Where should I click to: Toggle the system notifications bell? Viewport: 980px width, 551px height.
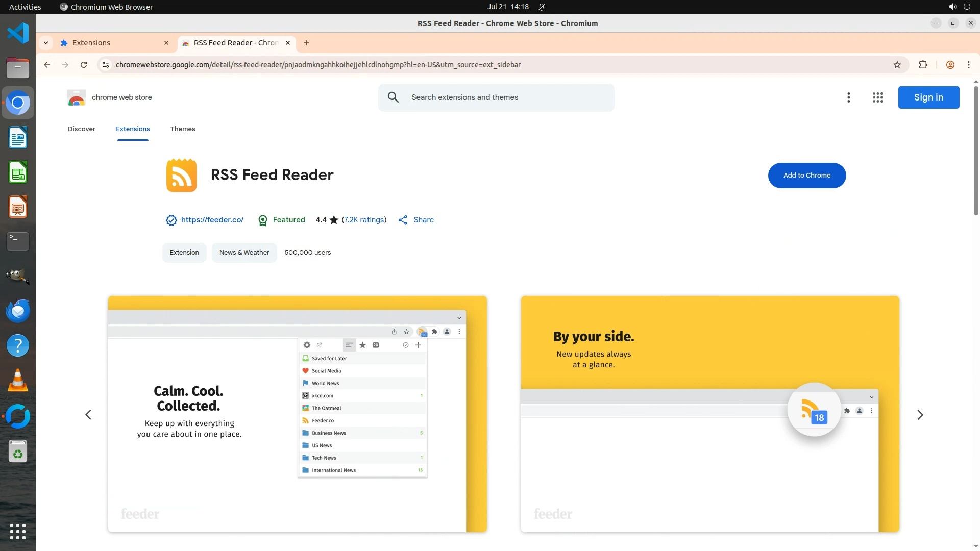[x=542, y=7]
